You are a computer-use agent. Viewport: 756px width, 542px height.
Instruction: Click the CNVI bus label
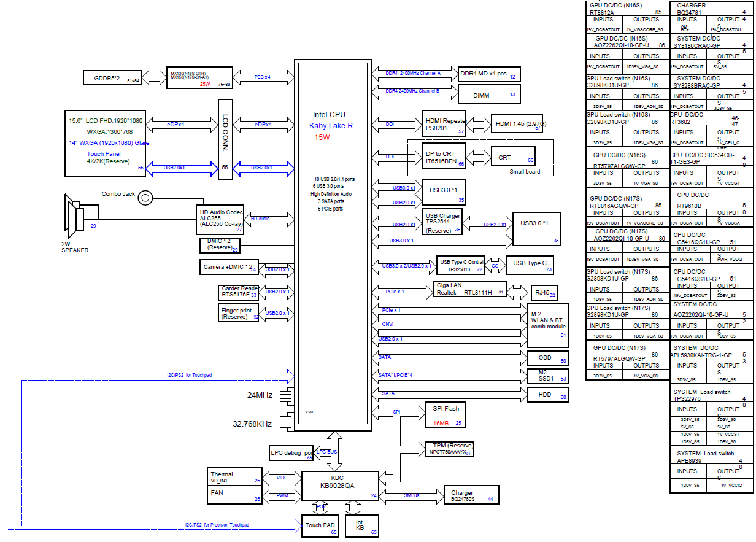[388, 324]
